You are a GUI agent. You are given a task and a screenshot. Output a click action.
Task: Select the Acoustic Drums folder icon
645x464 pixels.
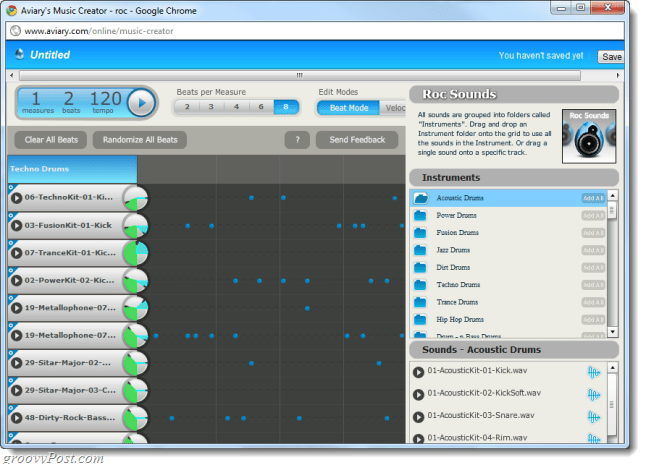[420, 198]
